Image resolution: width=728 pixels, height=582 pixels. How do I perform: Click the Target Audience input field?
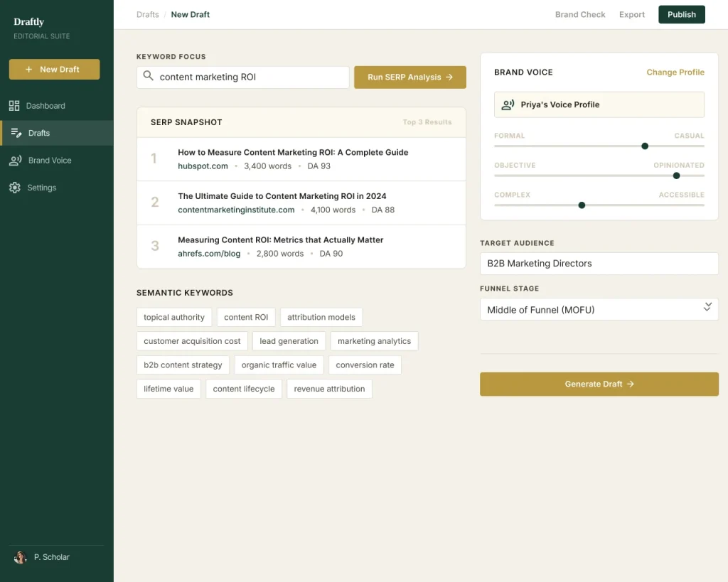pyautogui.click(x=599, y=264)
